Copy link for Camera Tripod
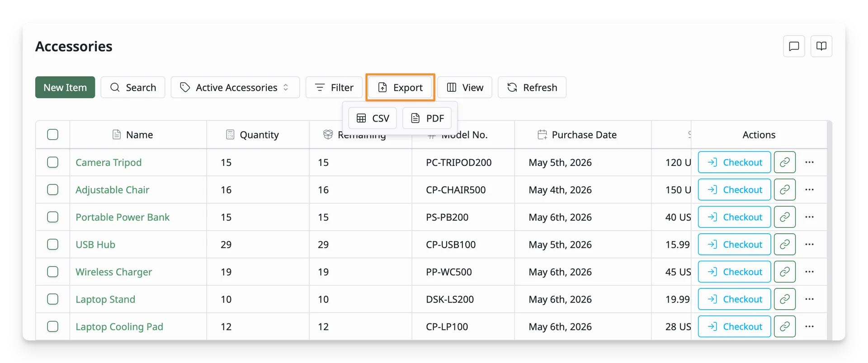 pyautogui.click(x=785, y=162)
